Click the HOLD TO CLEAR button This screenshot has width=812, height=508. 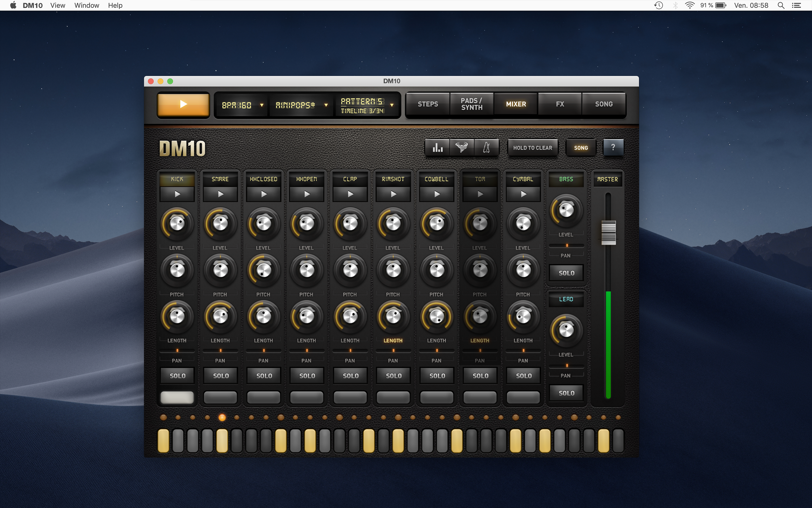coord(533,148)
